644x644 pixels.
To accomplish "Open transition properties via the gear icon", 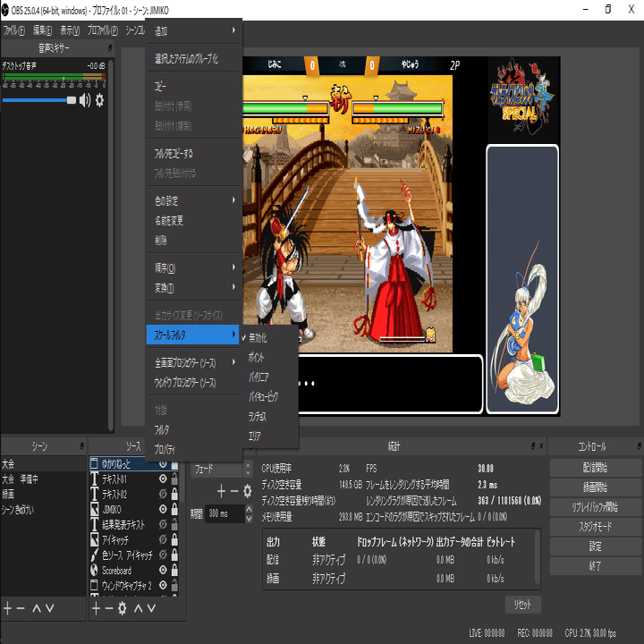I will (247, 491).
